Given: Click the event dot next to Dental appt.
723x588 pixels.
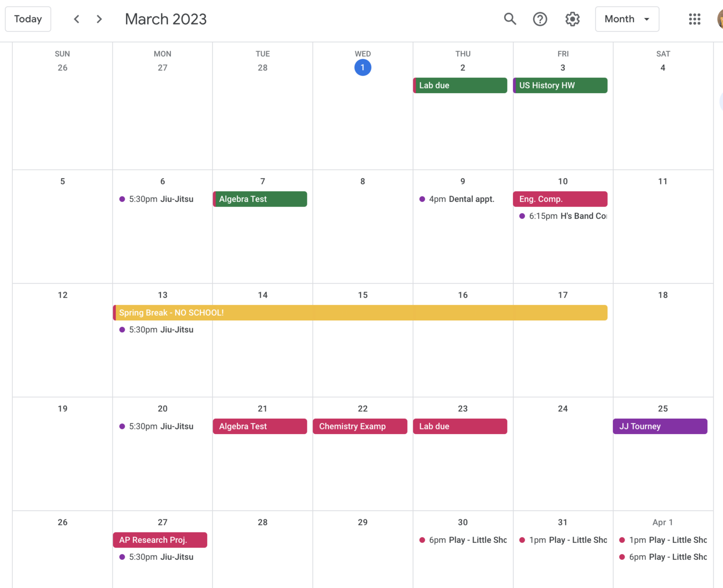Looking at the screenshot, I should (421, 199).
